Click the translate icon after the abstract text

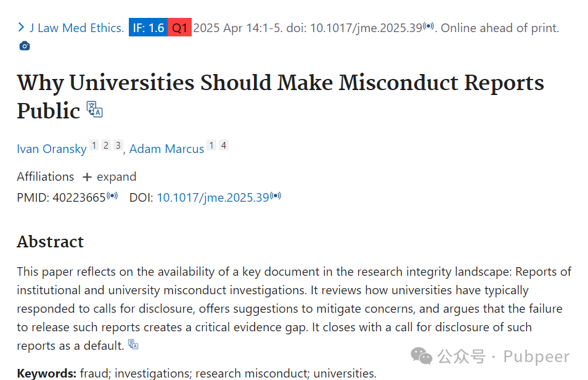click(133, 344)
